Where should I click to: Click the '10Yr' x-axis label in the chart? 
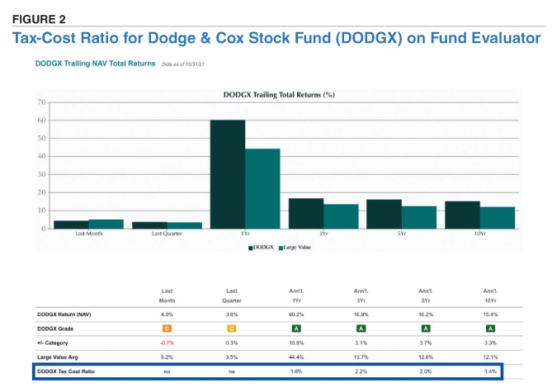coord(480,234)
